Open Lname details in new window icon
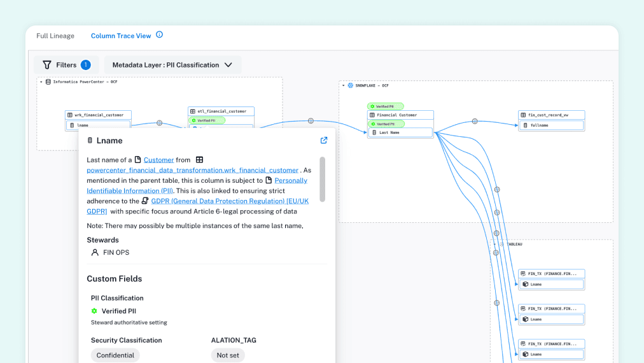 pyautogui.click(x=324, y=141)
